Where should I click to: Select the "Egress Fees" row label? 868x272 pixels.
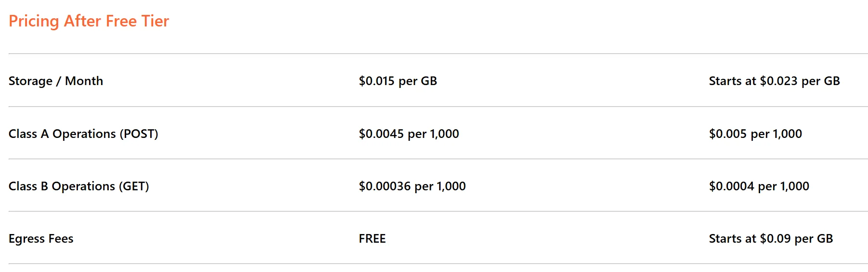click(x=41, y=238)
